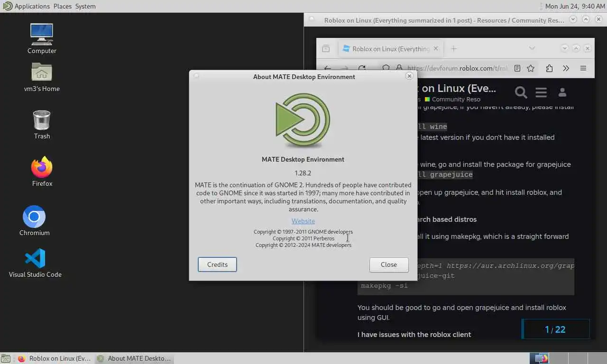607x364 pixels.
Task: Select the Trash desktop icon
Action: [42, 124]
